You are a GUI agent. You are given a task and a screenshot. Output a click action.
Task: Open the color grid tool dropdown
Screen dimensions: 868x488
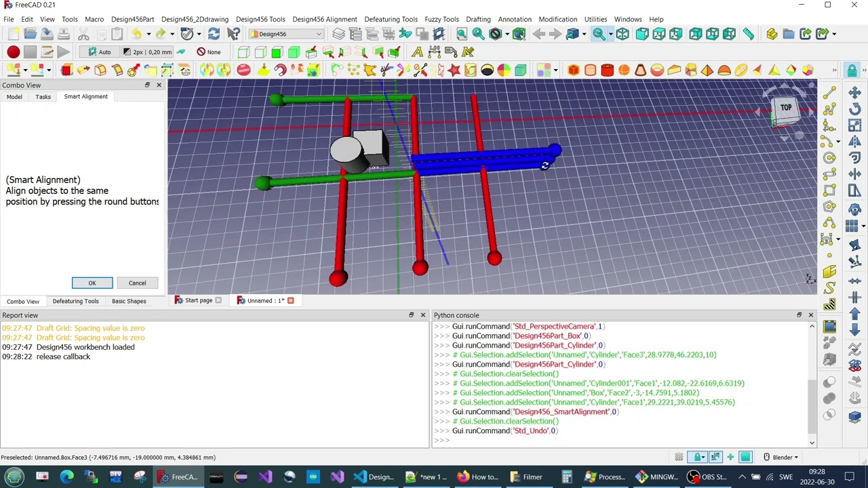pyautogui.click(x=555, y=70)
